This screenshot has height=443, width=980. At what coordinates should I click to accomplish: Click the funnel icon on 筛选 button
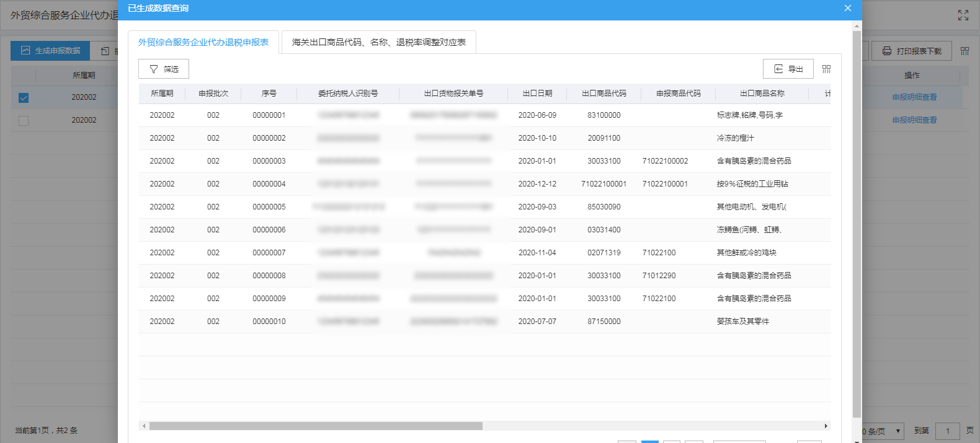click(x=154, y=69)
